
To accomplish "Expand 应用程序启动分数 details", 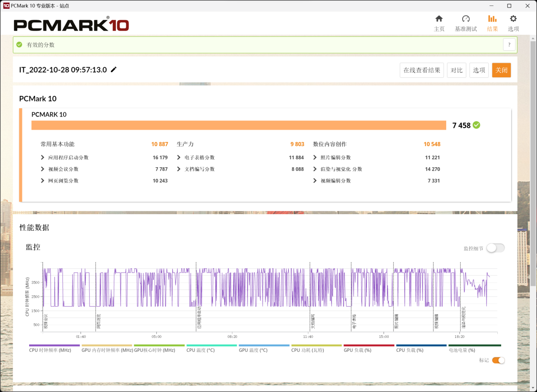I will coord(43,158).
